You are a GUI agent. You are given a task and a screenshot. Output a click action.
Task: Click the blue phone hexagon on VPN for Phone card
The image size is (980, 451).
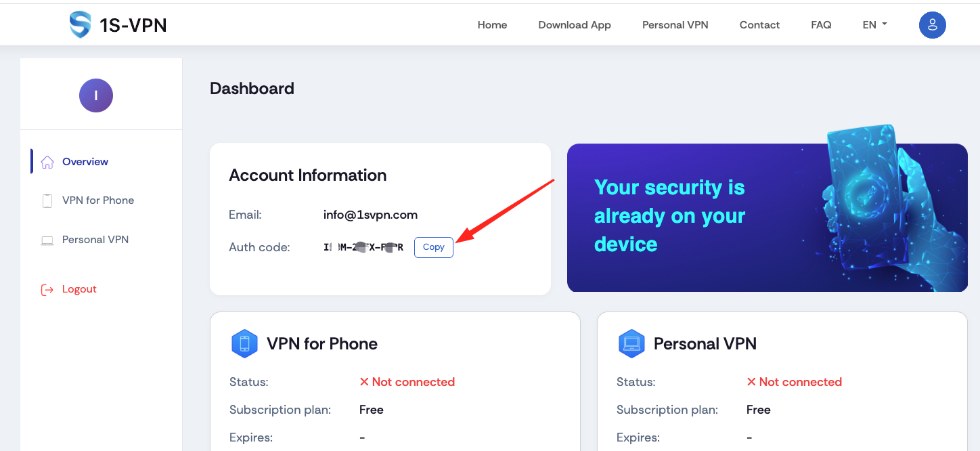click(x=244, y=343)
